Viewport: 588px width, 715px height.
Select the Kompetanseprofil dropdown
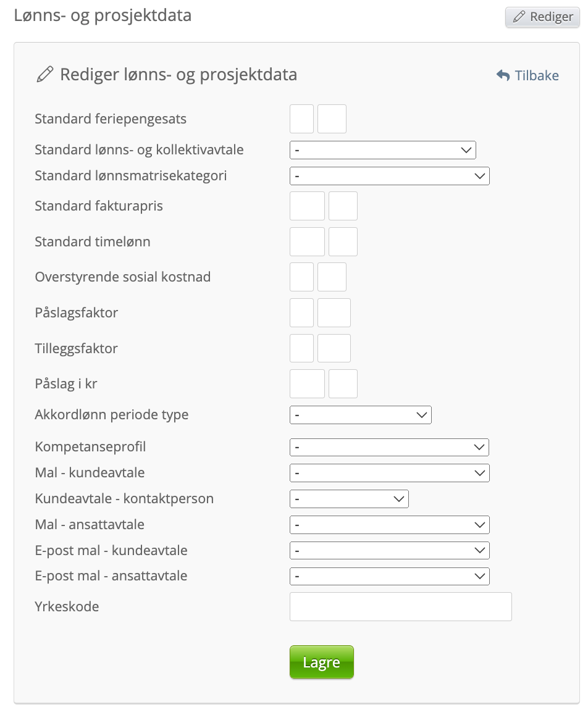click(x=389, y=447)
